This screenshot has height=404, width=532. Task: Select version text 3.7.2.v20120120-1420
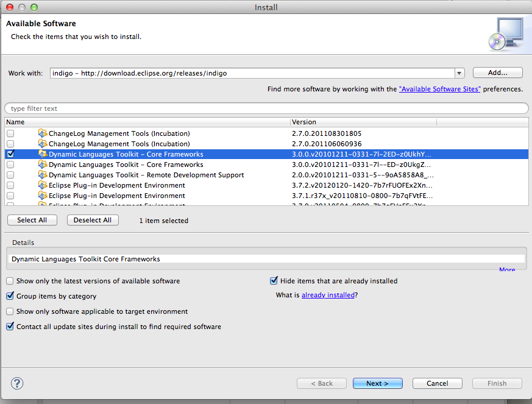click(362, 185)
